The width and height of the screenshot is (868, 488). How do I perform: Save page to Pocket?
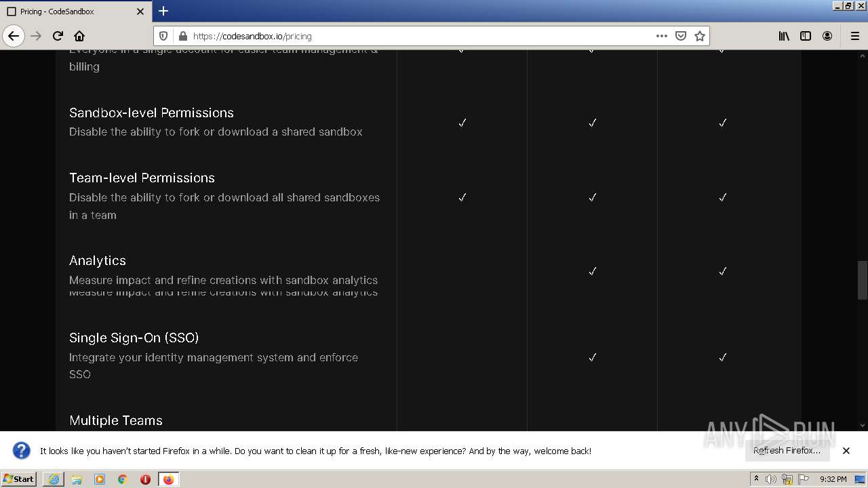click(681, 36)
